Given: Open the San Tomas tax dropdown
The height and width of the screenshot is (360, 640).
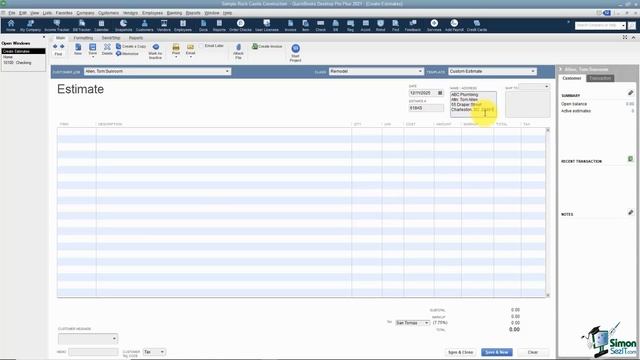Looking at the screenshot, I should click(x=427, y=323).
